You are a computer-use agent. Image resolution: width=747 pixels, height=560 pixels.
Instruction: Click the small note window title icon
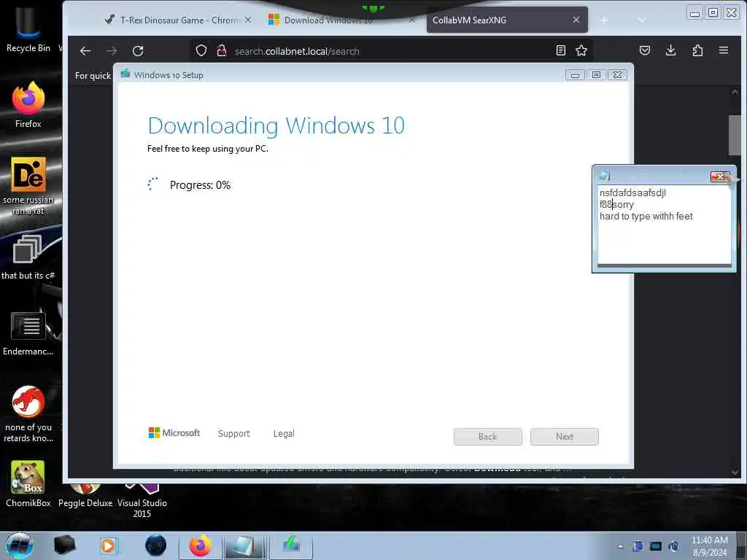click(605, 176)
